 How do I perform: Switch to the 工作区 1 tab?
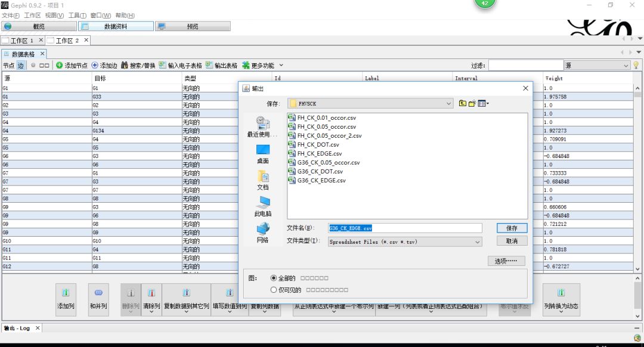21,41
